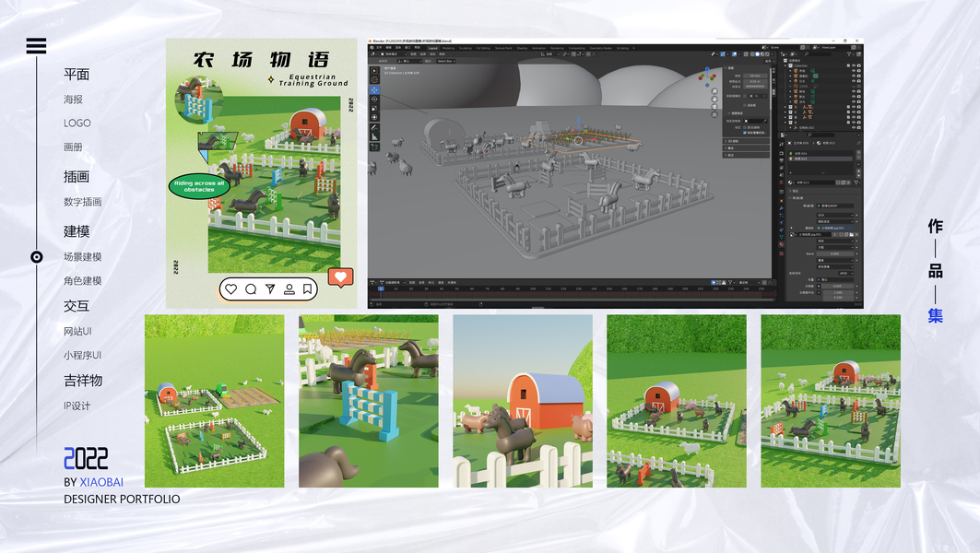The image size is (980, 553).
Task: Open the Texture properties tab icon
Action: point(781,253)
